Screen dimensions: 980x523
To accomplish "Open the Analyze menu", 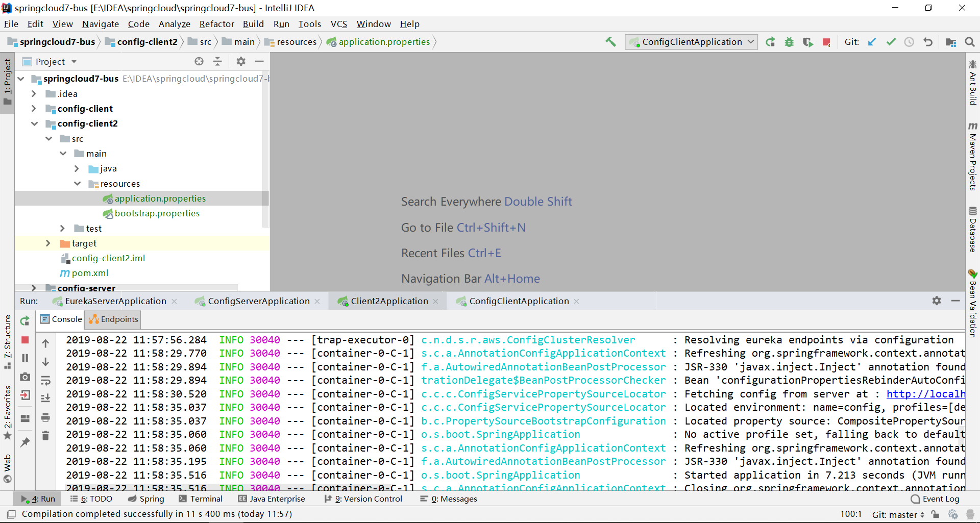I will [x=174, y=24].
